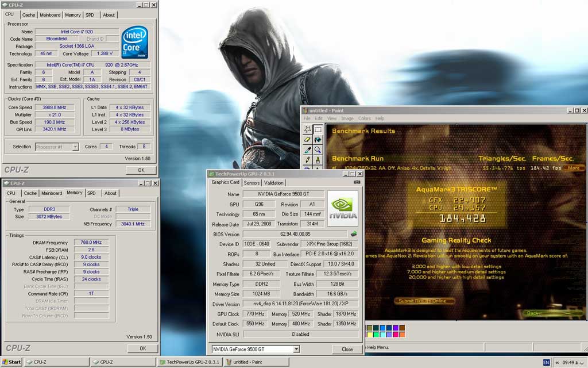The width and height of the screenshot is (588, 368).
Task: Click the GPU Clock value 770 MHz
Action: pyautogui.click(x=256, y=314)
